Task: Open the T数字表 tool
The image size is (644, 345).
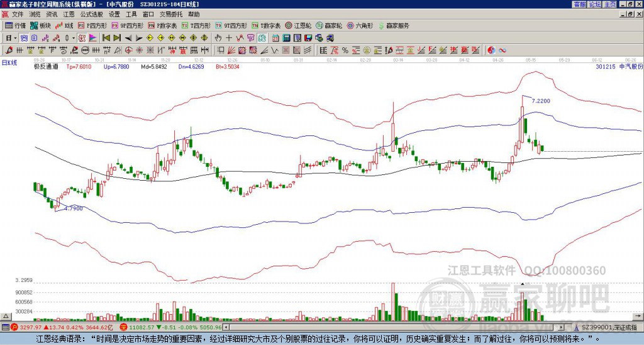Action: point(266,25)
